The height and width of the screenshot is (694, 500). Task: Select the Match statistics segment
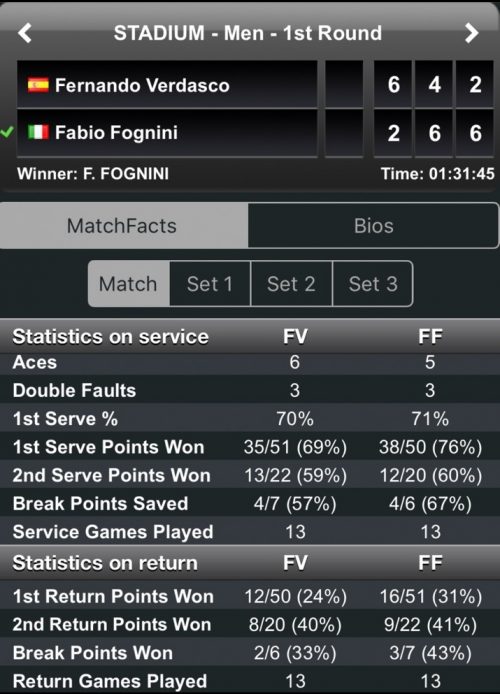[128, 284]
